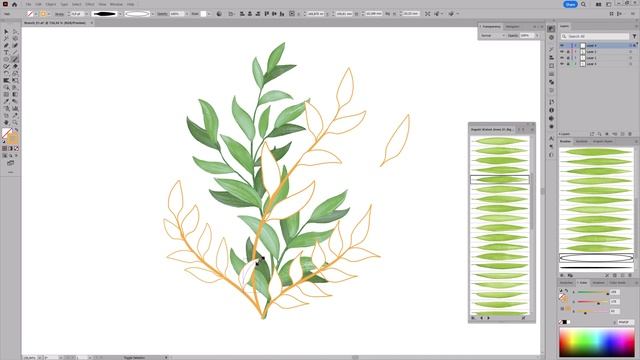Click the Layers filter funnel icon
The image size is (640, 360).
634,36
